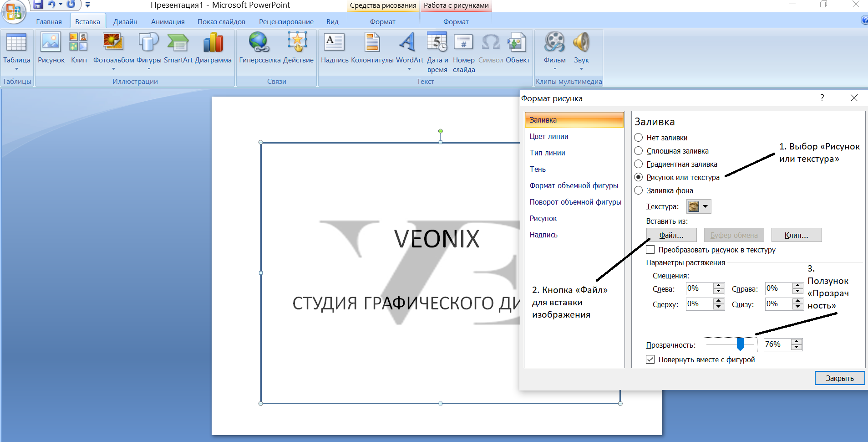Open the Формат объемной фигуры category
The height and width of the screenshot is (442, 868).
pyautogui.click(x=574, y=185)
